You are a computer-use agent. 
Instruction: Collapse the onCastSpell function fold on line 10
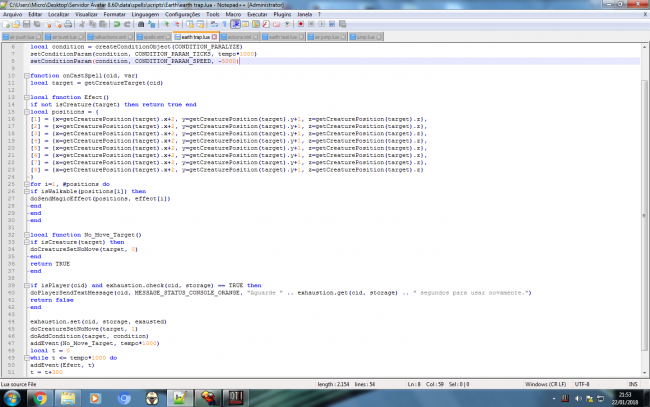[x=27, y=76]
